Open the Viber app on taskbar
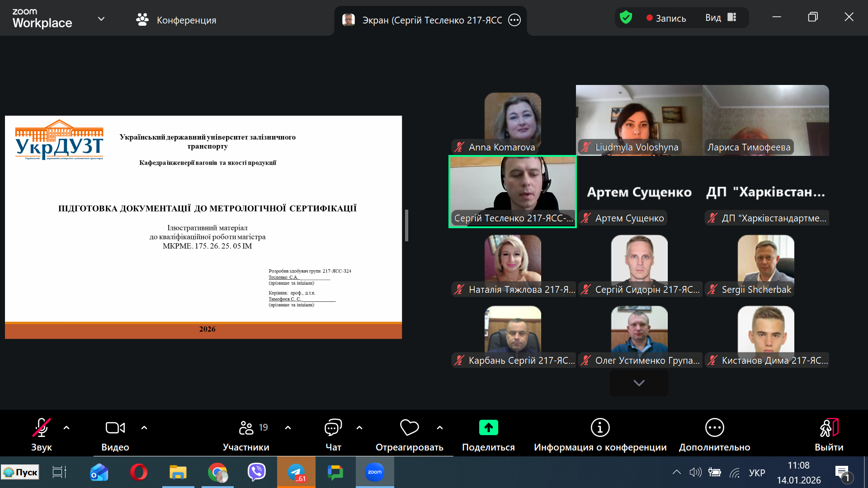 coord(256,472)
